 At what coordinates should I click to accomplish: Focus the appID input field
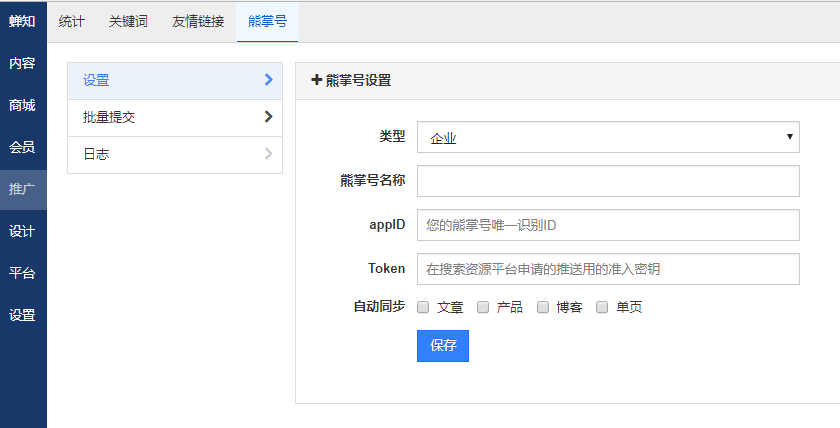(x=608, y=225)
